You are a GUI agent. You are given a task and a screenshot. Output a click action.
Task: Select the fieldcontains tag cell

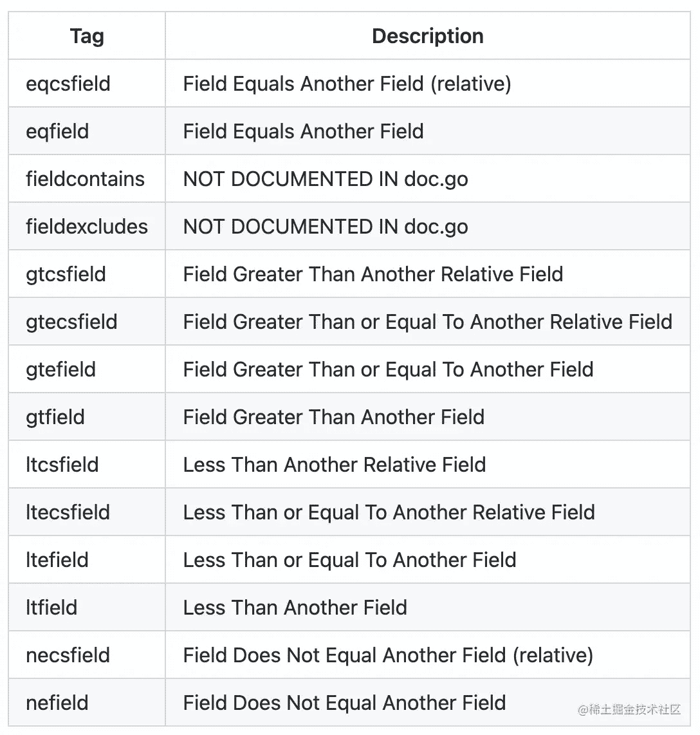(x=85, y=179)
